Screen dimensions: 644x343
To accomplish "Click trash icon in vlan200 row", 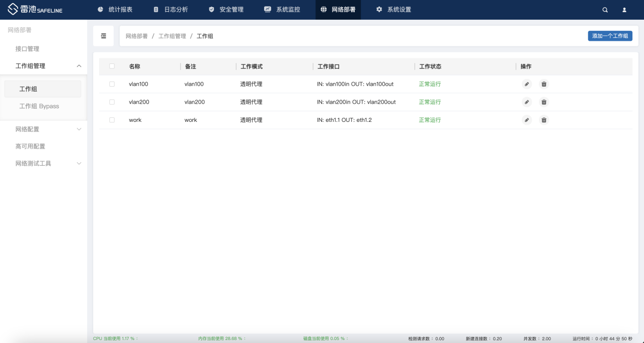I will click(544, 102).
